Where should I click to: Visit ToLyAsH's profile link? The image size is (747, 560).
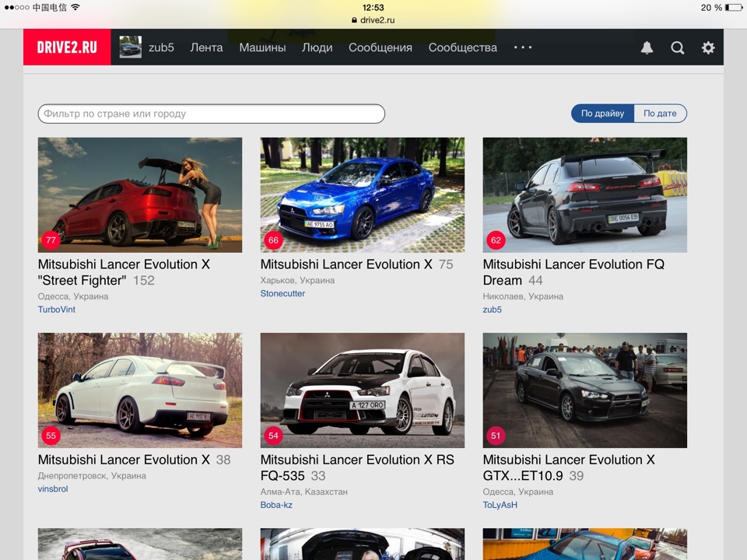tap(500, 505)
